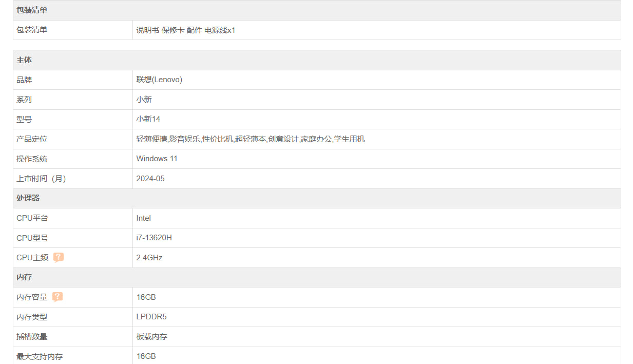Click the 主体 section header
Screen dimensions: 633x364
click(24, 60)
